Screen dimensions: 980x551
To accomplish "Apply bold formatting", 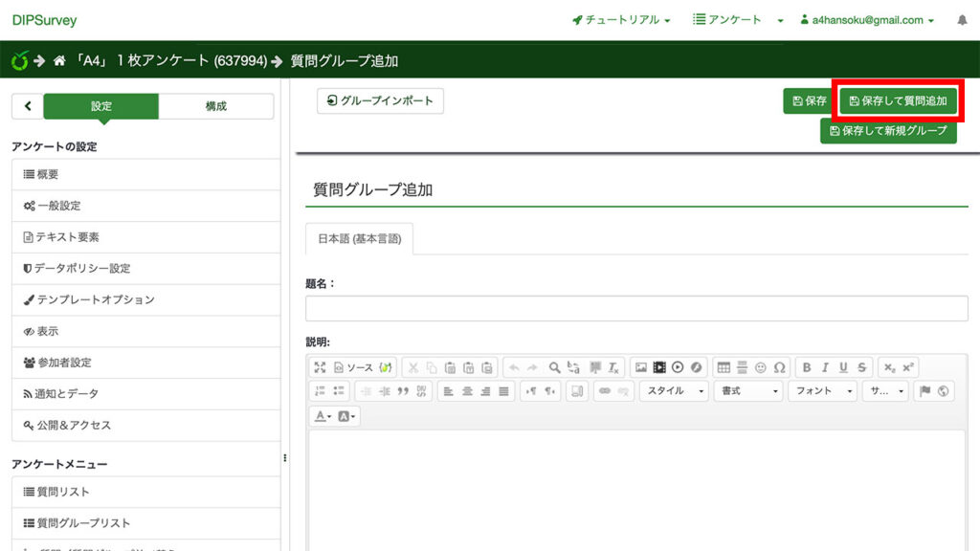I will 806,367.
